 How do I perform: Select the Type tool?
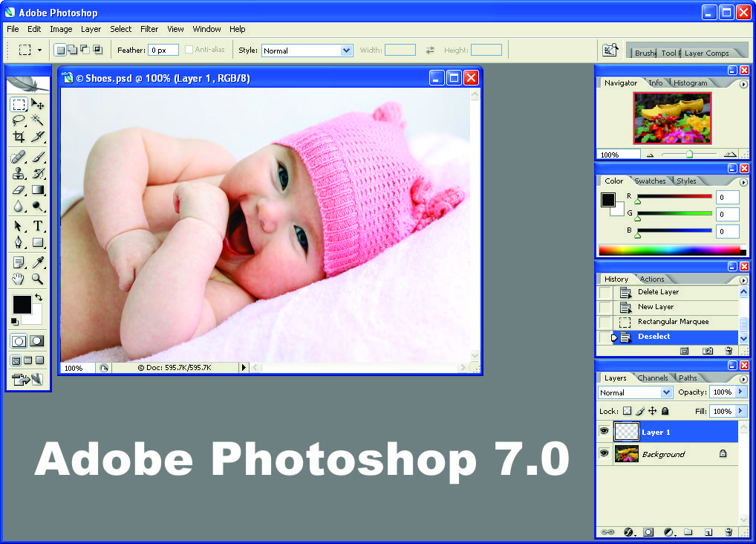click(x=38, y=226)
